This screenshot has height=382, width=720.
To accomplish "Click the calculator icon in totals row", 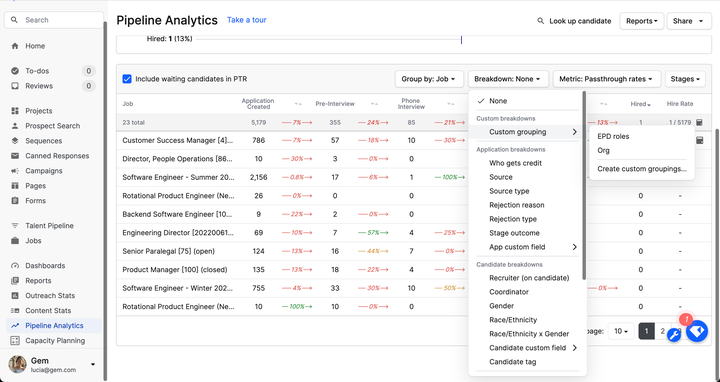I will click(699, 123).
